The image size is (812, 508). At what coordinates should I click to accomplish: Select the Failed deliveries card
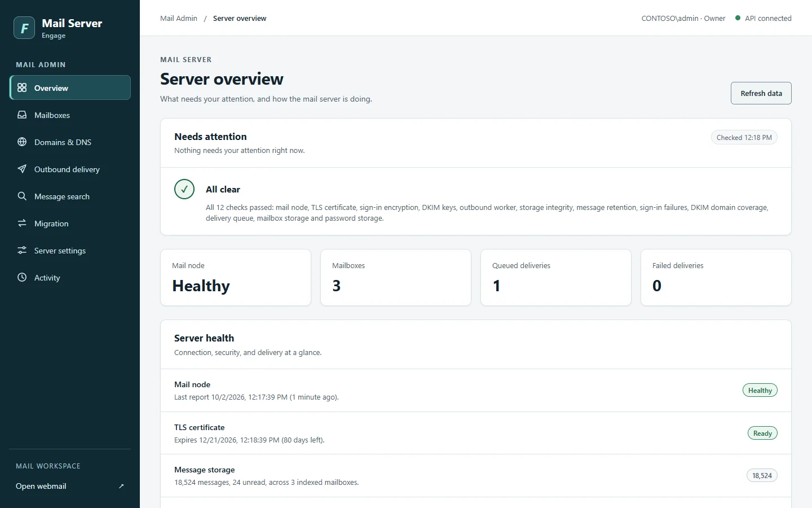716,277
